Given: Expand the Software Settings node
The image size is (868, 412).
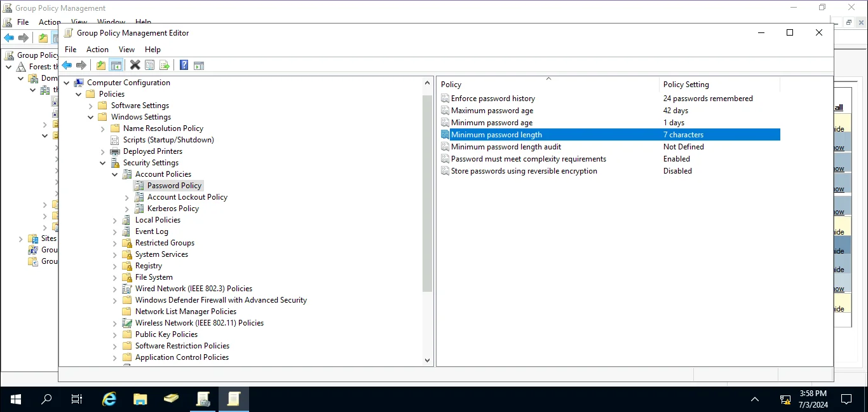Looking at the screenshot, I should click(x=90, y=106).
